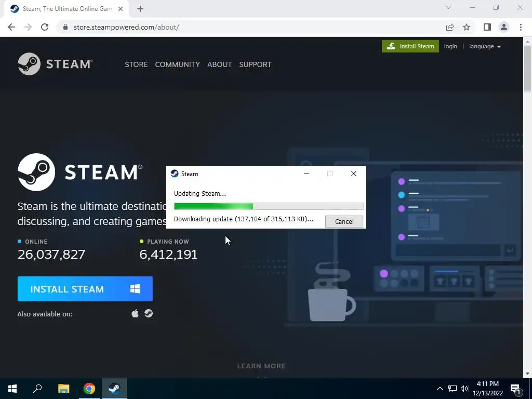Close the Steam browser tab
Viewport: 532px width, 399px height.
pos(121,9)
